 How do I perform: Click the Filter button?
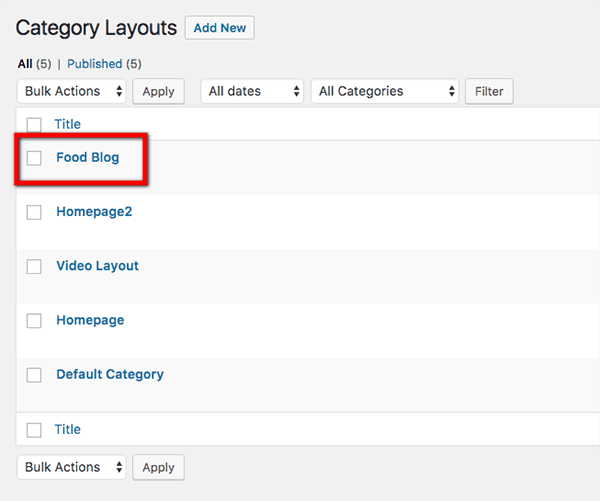click(489, 91)
